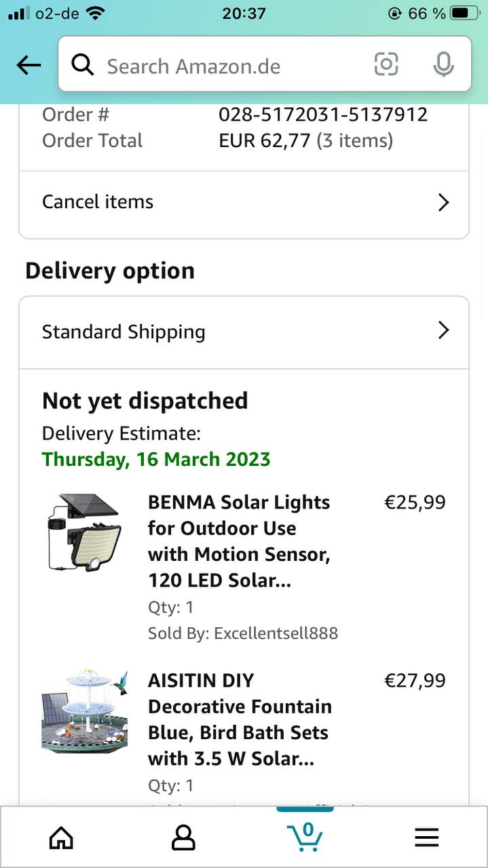Open account profile tab
Viewport: 488px width, 868px height.
(x=183, y=837)
